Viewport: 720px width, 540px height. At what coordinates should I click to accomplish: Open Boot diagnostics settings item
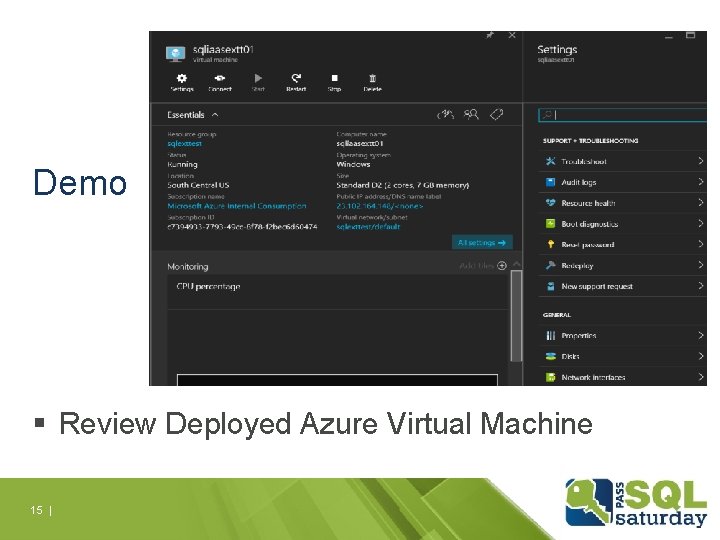pyautogui.click(x=622, y=224)
